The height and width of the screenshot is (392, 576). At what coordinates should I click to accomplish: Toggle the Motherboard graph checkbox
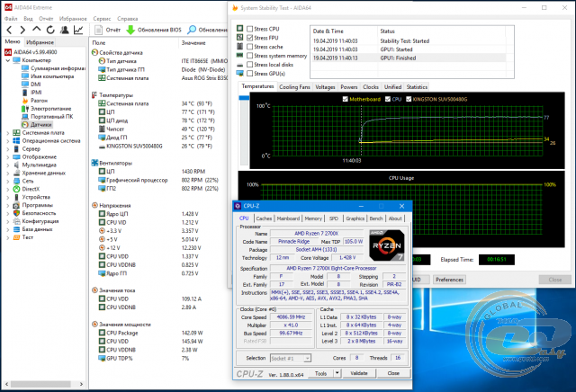(345, 99)
